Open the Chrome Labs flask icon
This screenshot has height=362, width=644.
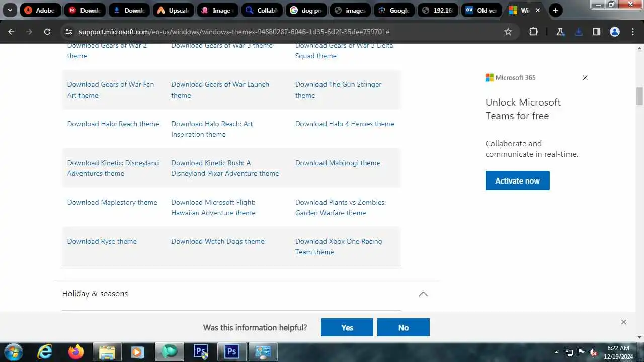[x=560, y=32]
